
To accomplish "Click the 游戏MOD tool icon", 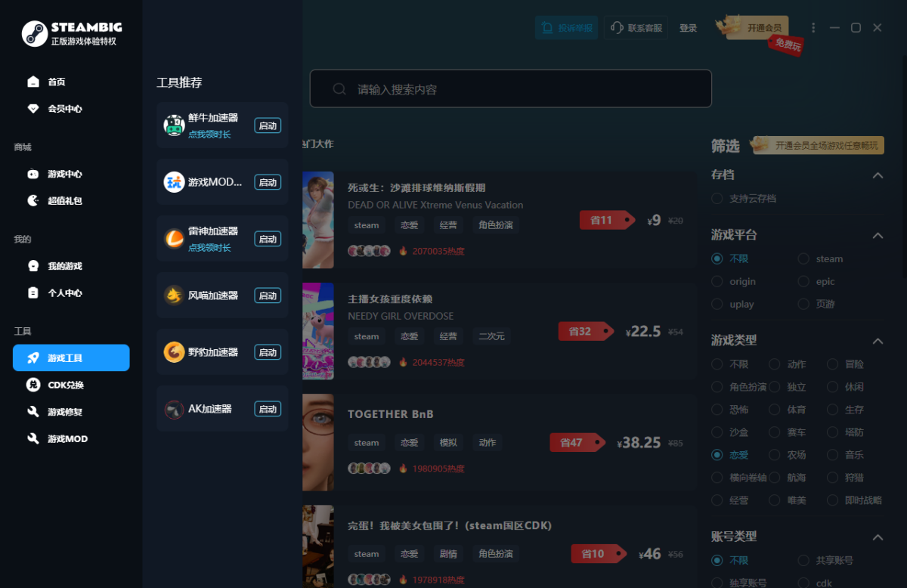I will (x=175, y=182).
